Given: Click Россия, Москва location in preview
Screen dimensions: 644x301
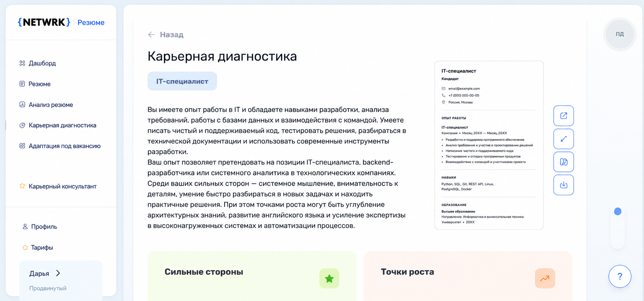Looking at the screenshot, I should (460, 103).
